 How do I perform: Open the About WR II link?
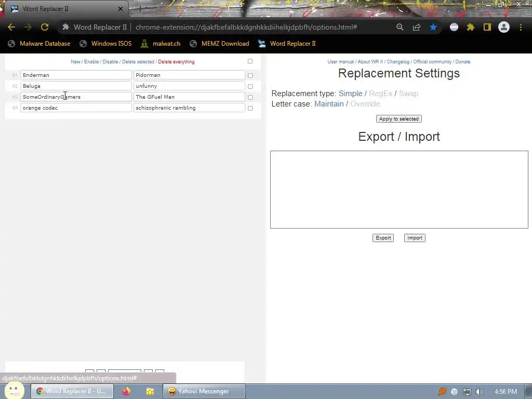click(x=370, y=62)
